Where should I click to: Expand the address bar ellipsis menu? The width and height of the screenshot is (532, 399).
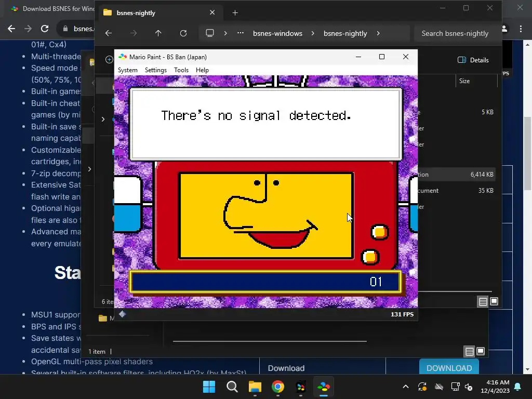(x=240, y=33)
